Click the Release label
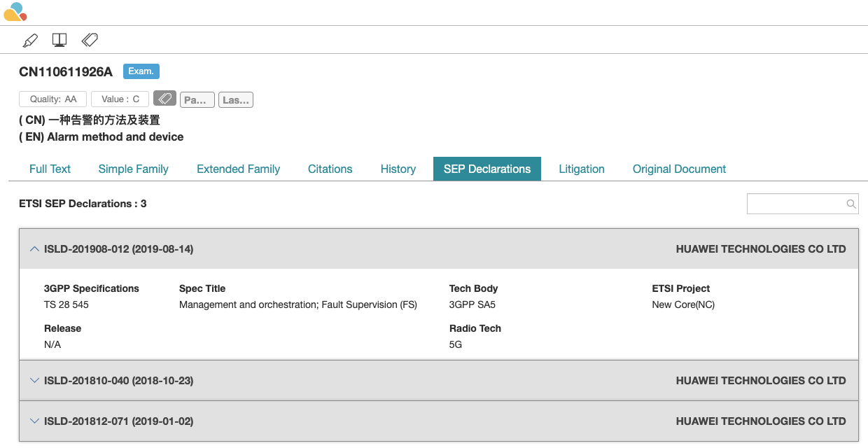 tap(63, 328)
